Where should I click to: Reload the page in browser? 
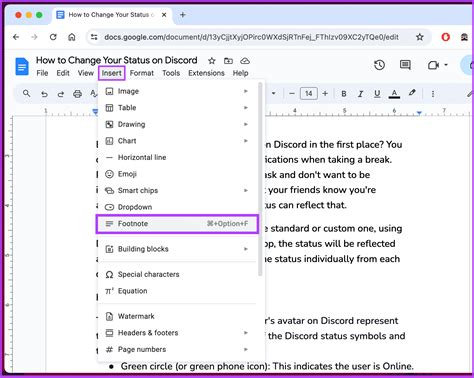53,37
